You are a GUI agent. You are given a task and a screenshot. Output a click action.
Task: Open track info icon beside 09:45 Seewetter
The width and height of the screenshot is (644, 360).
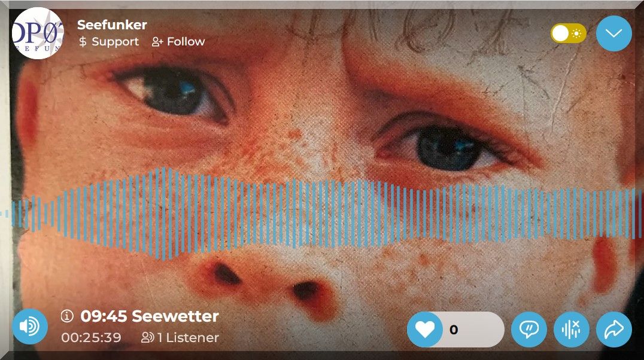67,316
